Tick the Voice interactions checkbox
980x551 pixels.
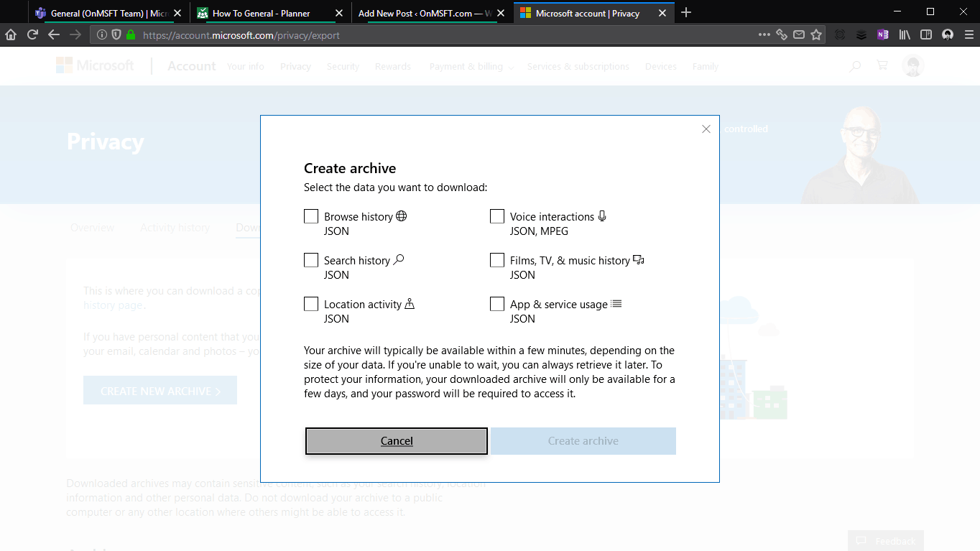click(x=497, y=216)
